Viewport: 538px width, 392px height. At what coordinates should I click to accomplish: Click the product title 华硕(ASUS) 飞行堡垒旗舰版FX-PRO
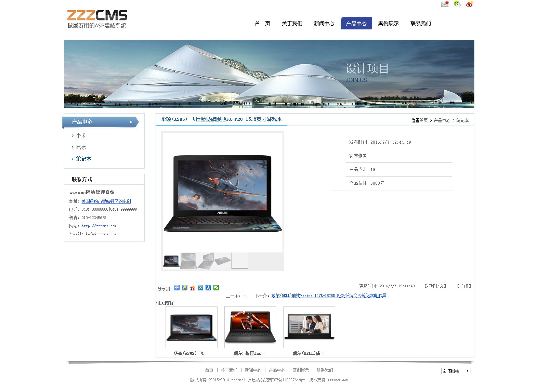222,119
